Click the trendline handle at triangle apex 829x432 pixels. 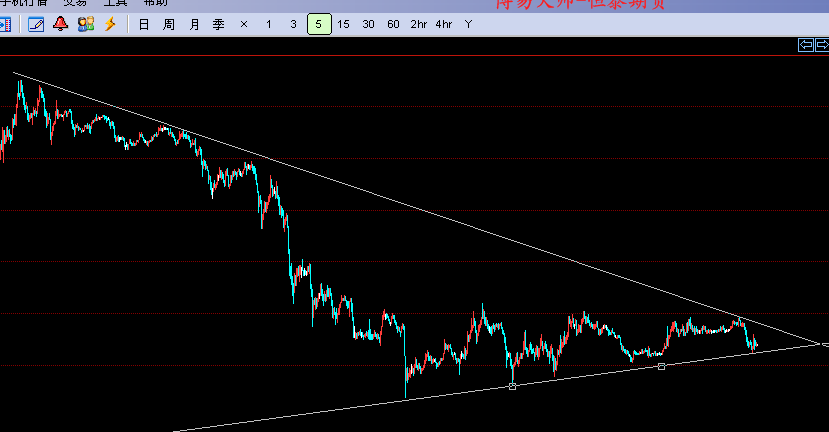[x=823, y=344]
